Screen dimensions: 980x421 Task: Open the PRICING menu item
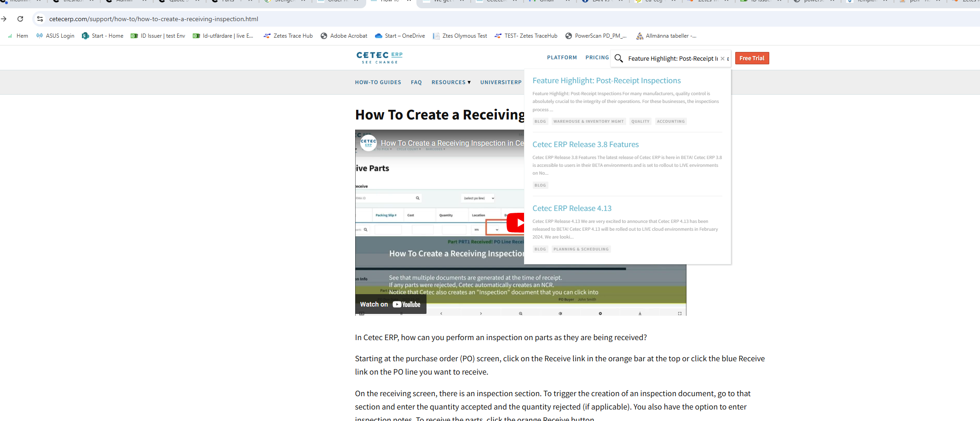[x=597, y=57]
